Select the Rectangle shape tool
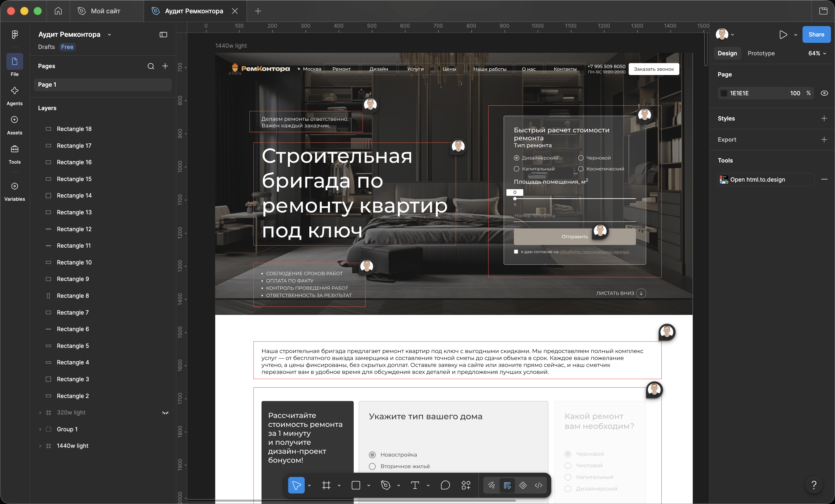Viewport: 835px width, 504px height. click(x=356, y=485)
